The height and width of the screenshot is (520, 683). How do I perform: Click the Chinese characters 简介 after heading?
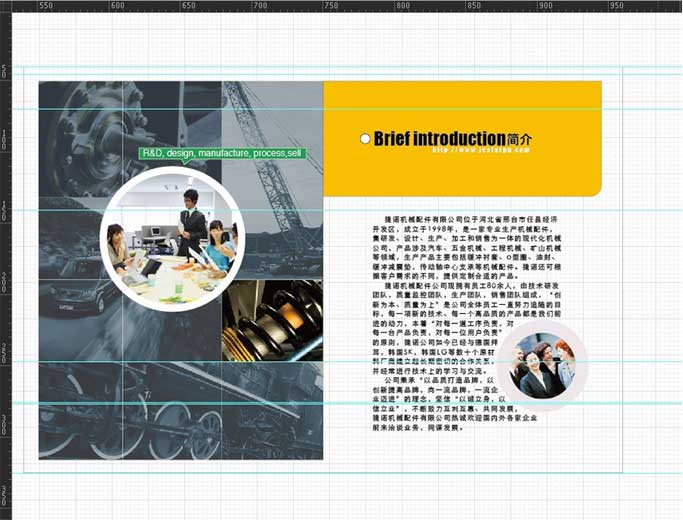click(520, 139)
